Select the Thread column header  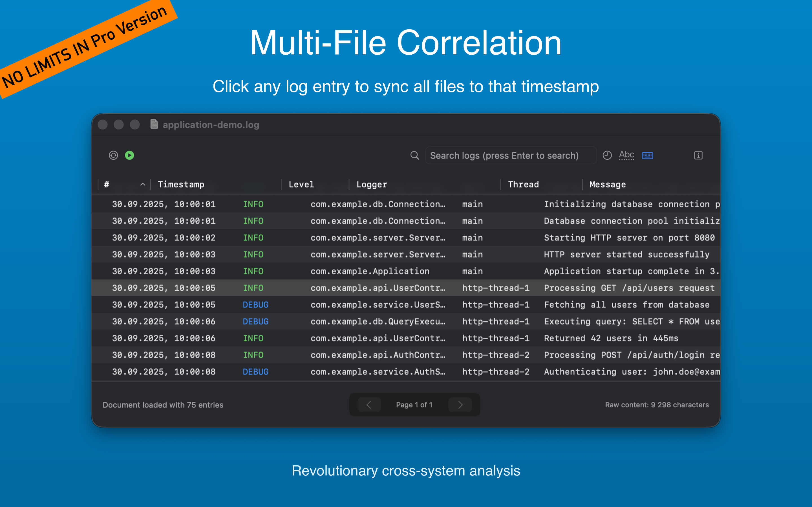point(523,184)
